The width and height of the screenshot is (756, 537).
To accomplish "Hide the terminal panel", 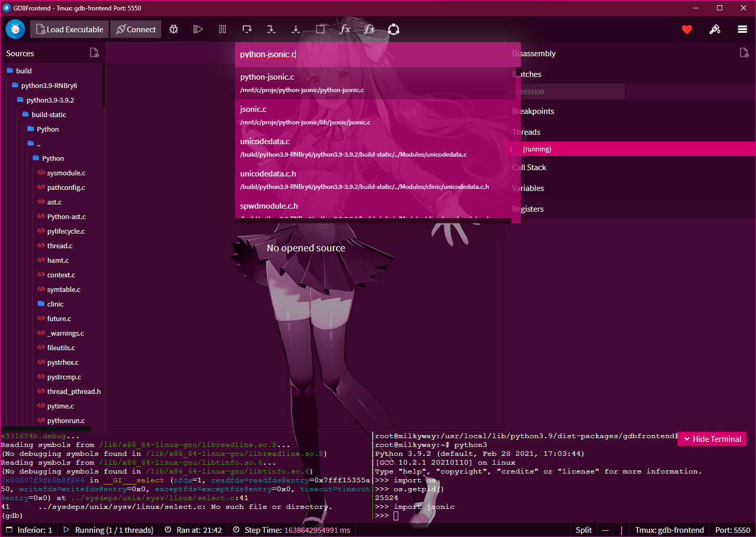I will [712, 439].
